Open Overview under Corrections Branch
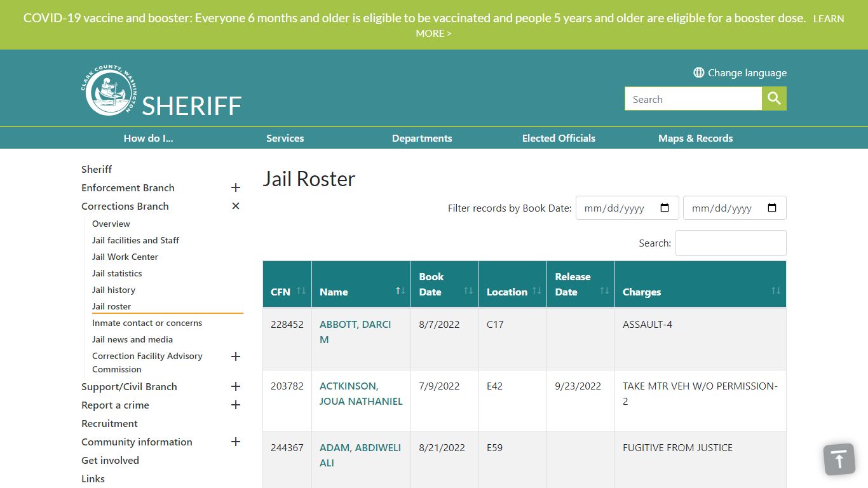 pyautogui.click(x=111, y=224)
